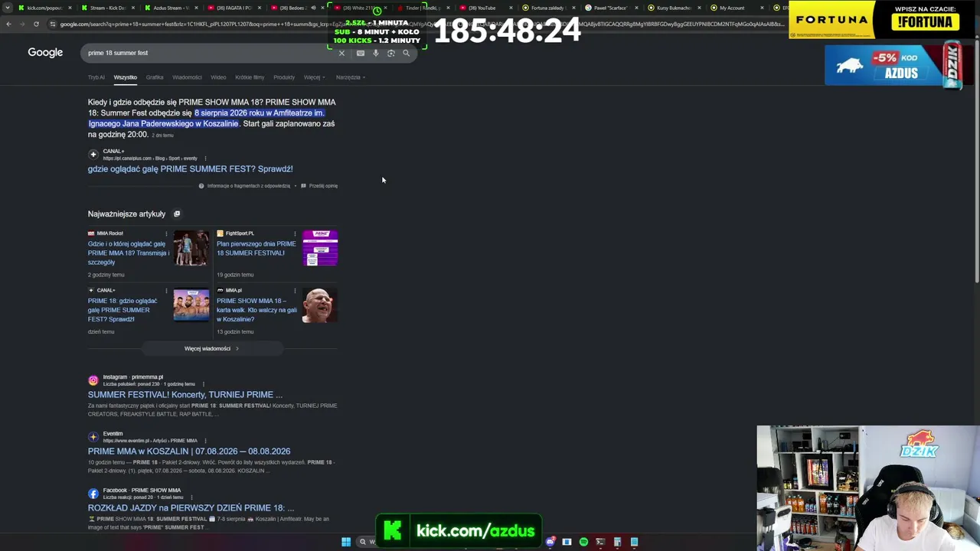Open MMA Rocks article about PRIME MMA 18
The image size is (980, 551).
129,253
